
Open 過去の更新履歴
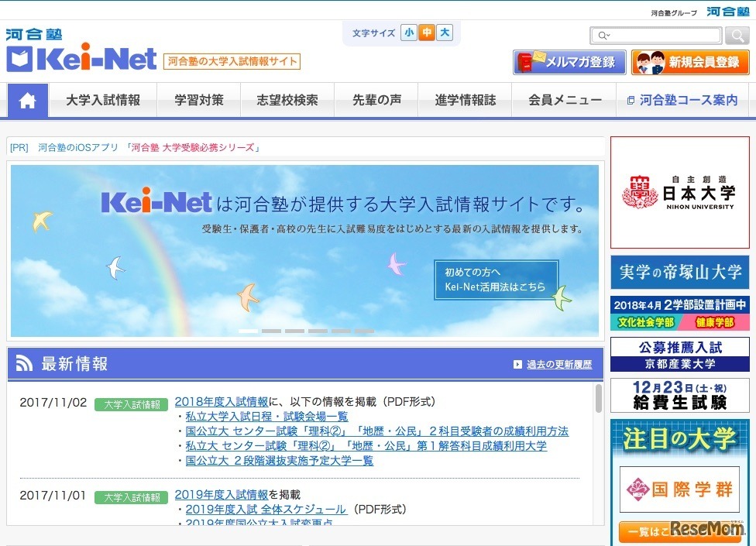tap(559, 363)
